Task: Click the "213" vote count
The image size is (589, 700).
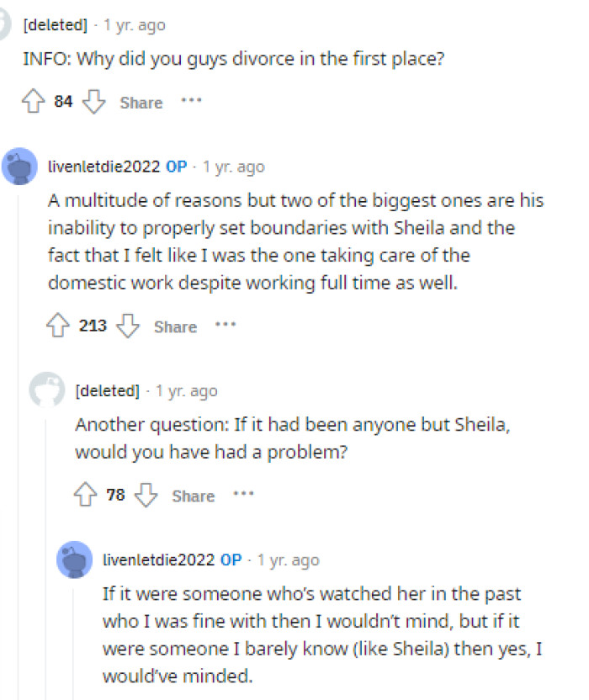Action: [93, 326]
